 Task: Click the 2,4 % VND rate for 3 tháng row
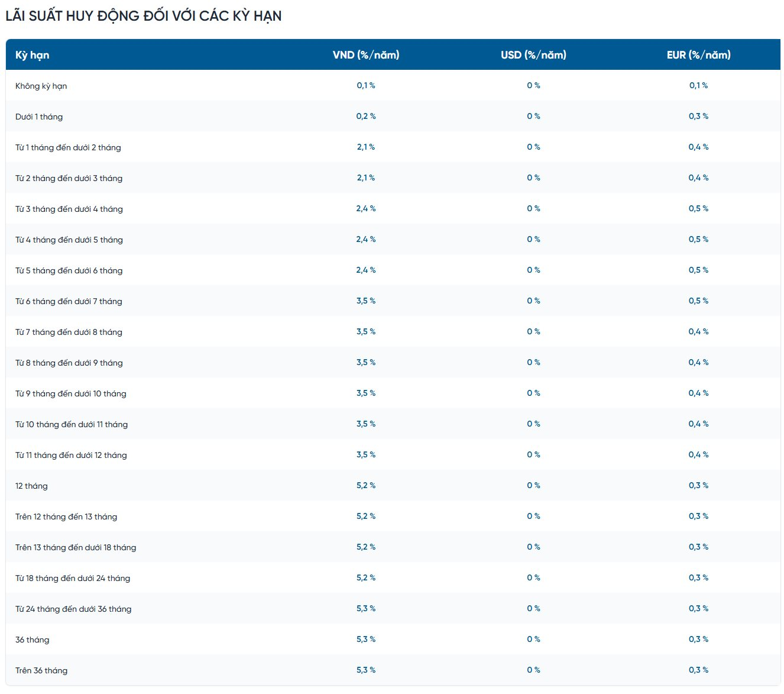click(366, 208)
